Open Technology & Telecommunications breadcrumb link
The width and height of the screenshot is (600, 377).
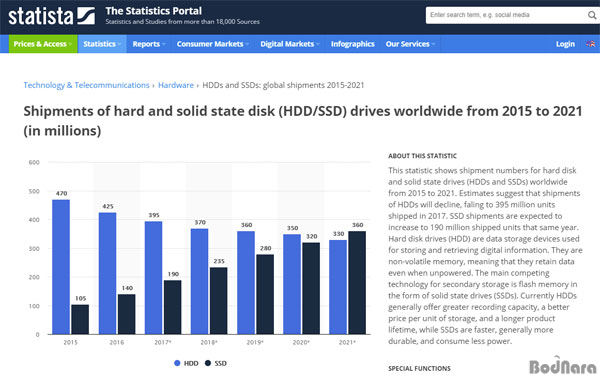[86, 85]
